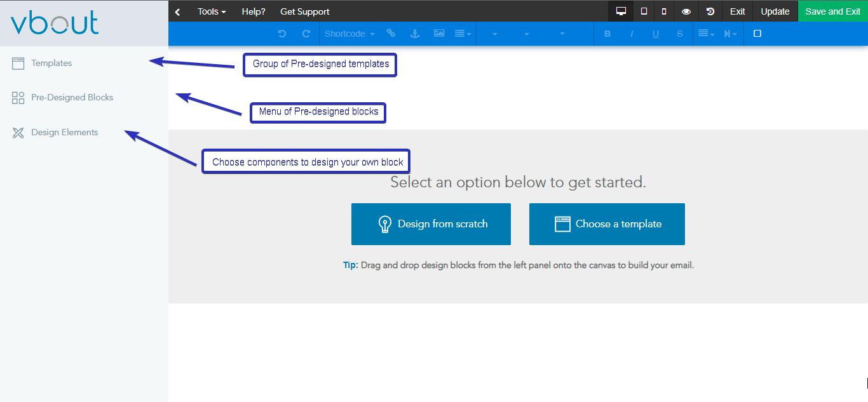Click the insert image icon
Viewport: 868px width, 402px height.
pyautogui.click(x=439, y=33)
